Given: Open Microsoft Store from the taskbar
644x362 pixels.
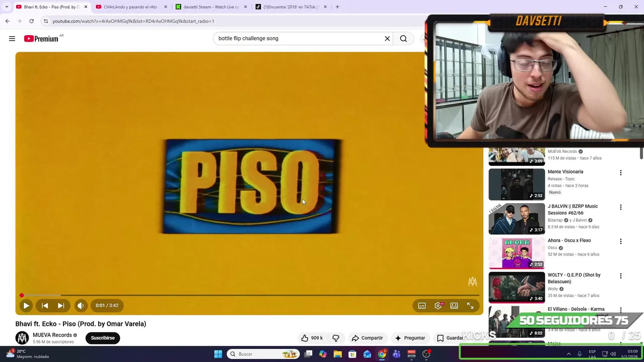Looking at the screenshot, I should 352,354.
